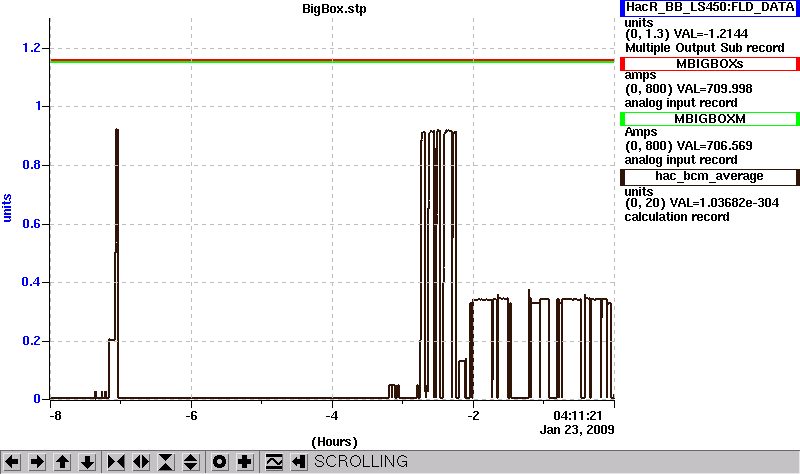Click the circle auto-scale toolbar icon

coord(219,462)
